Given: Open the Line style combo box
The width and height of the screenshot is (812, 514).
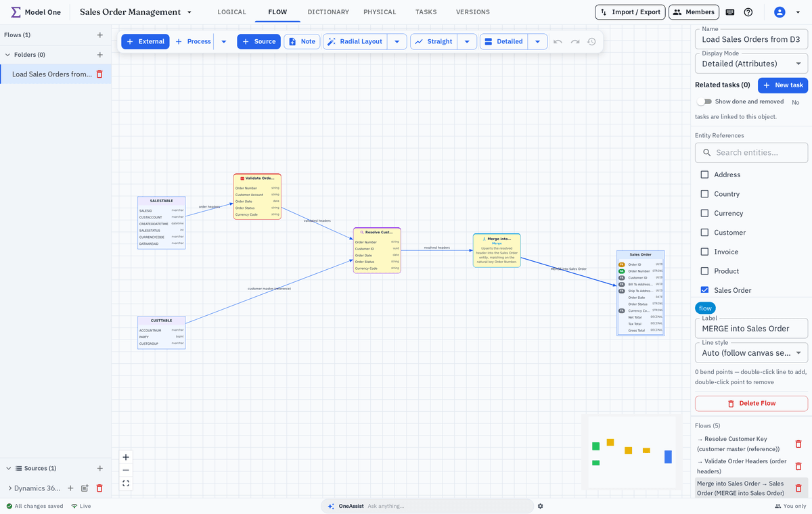Looking at the screenshot, I should tap(751, 352).
